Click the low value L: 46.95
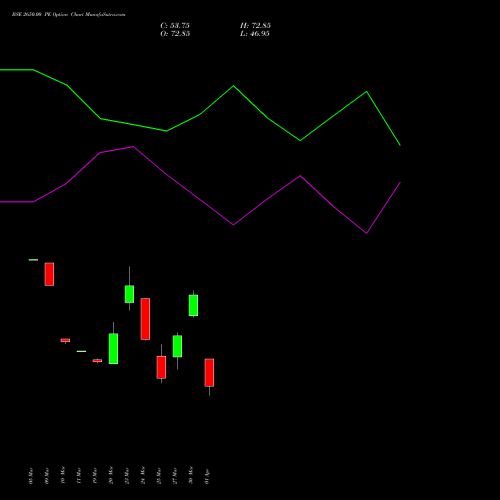Screen dimensions: 500x500 pos(255,34)
